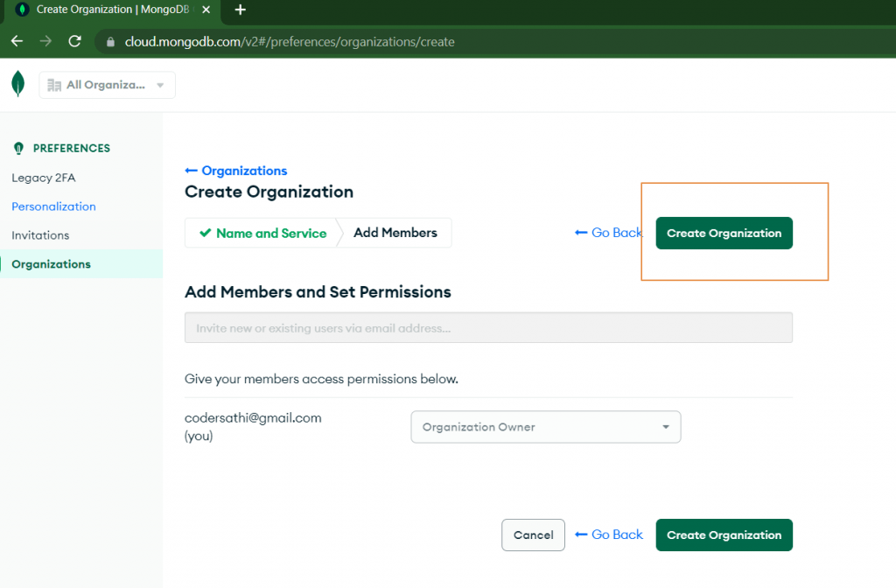Viewport: 896px width, 588px height.
Task: Click the PREFERENCES heading text
Action: point(72,149)
